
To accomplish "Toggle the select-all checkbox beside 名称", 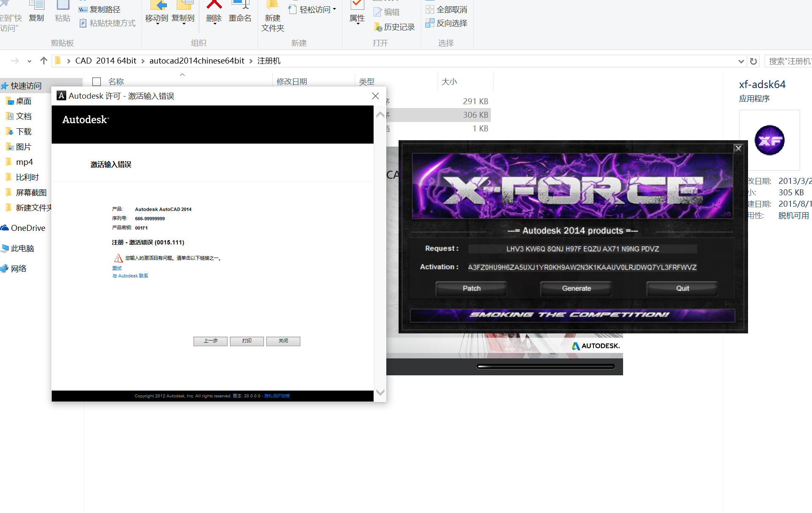I will 97,81.
